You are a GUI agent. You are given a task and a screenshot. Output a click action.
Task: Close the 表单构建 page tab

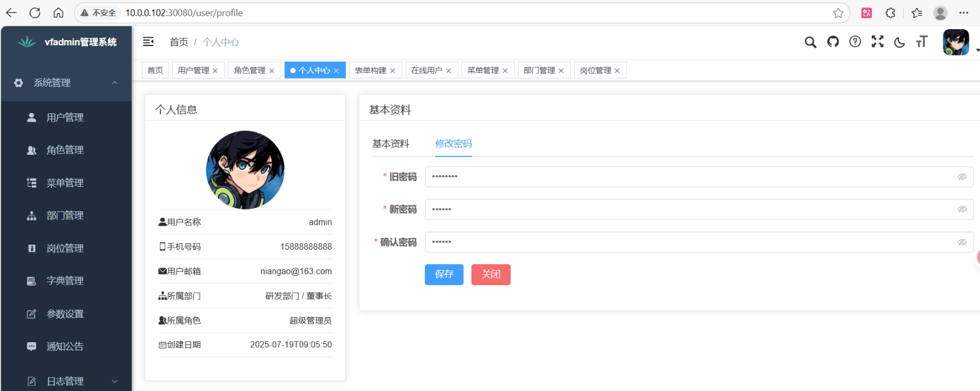[393, 71]
